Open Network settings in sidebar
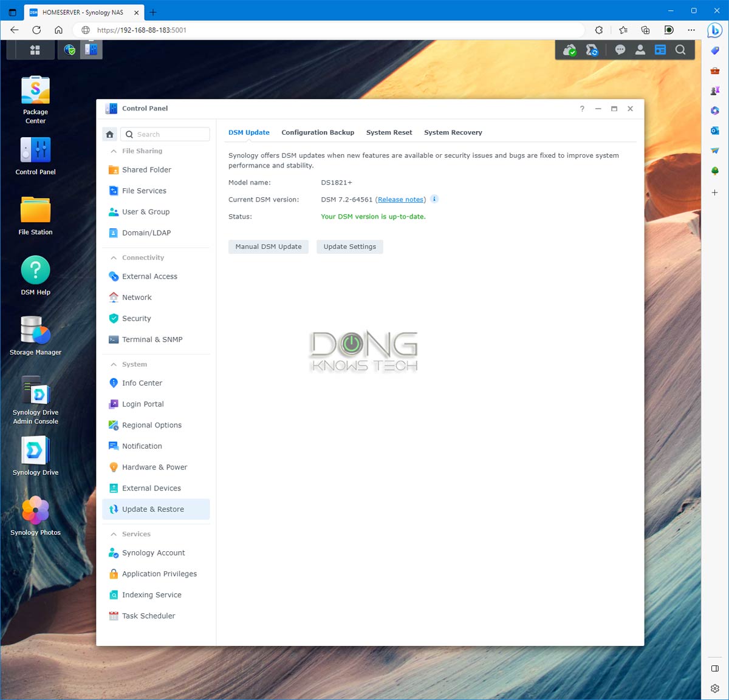Viewport: 729px width, 700px height. click(156, 297)
